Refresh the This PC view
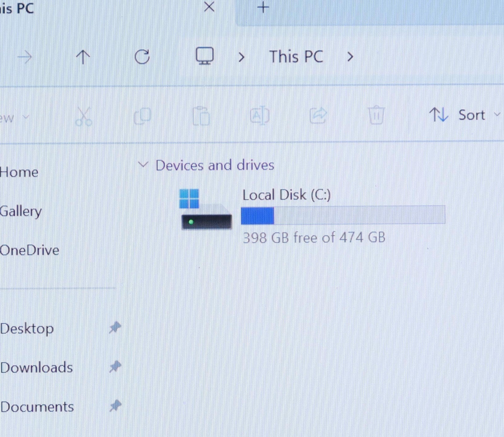The image size is (504, 437). point(142,57)
